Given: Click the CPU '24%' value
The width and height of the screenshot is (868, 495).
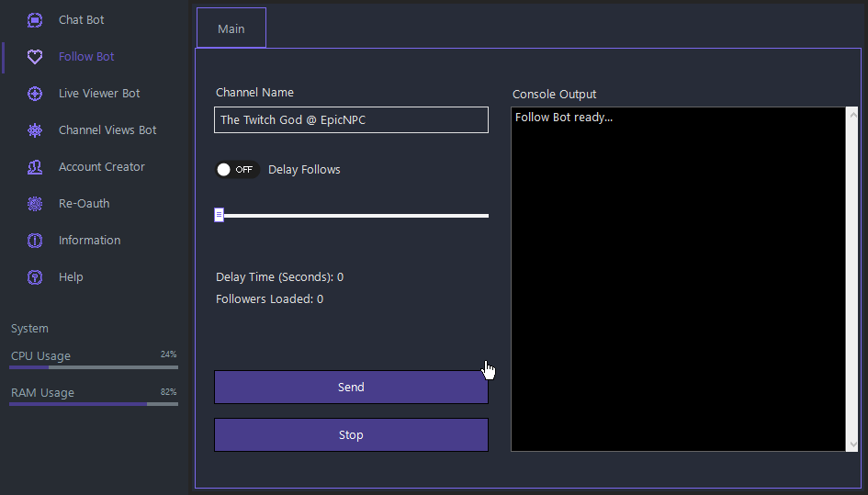Looking at the screenshot, I should tap(169, 354).
